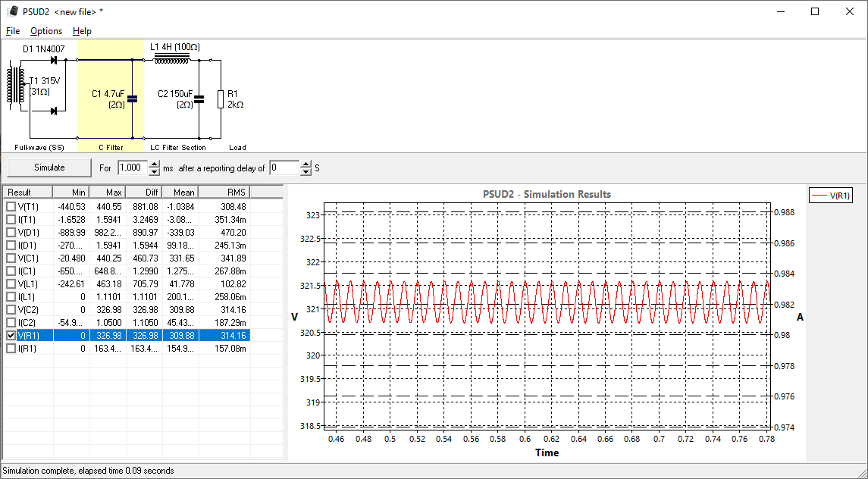Uncheck the V(R1) trace checkbox

point(11,336)
